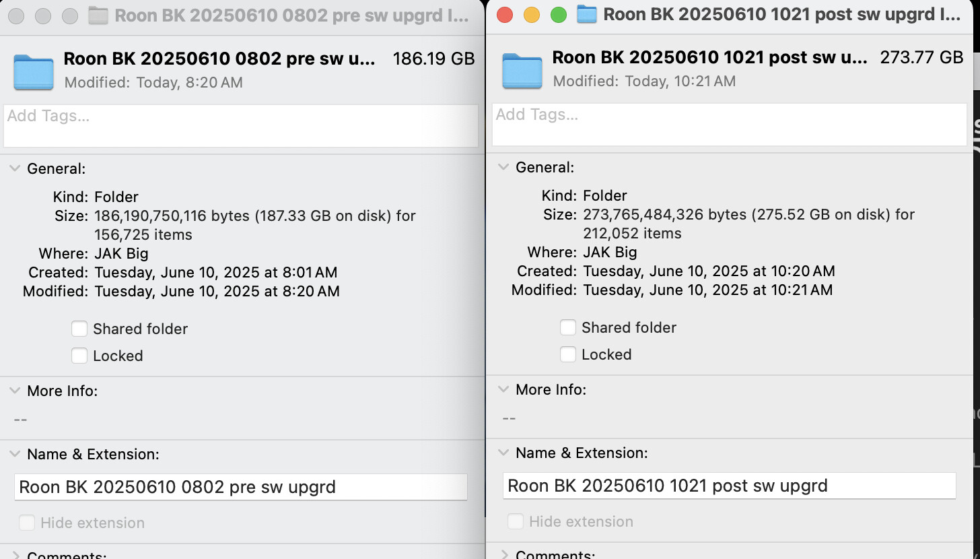Collapse General section in post sw upgrd window
980x559 pixels.
click(503, 168)
